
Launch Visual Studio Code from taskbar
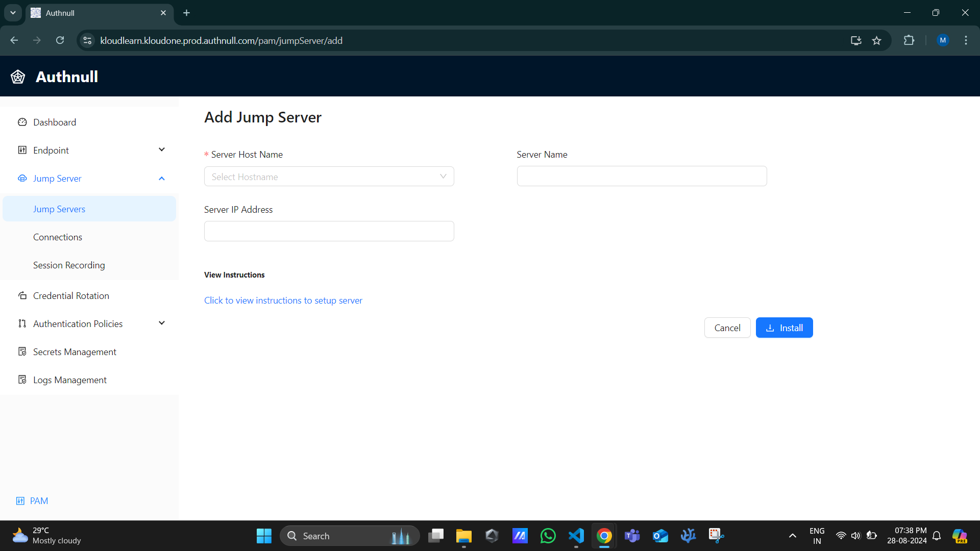click(576, 536)
